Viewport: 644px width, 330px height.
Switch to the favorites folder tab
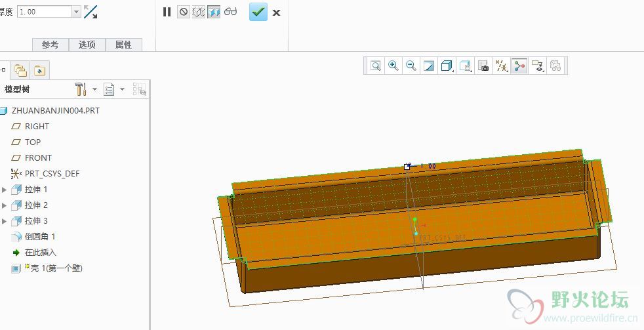40,71
